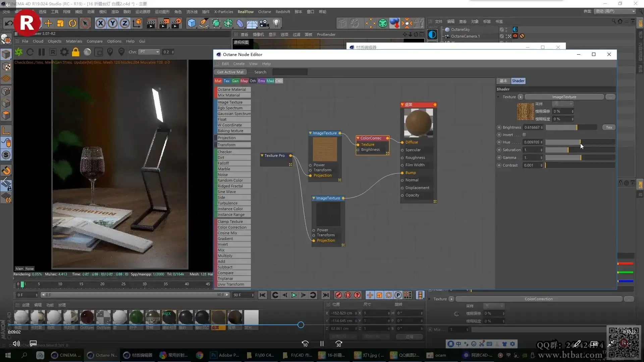
Task: Expand the Texture arrow beside ImageTexture field
Action: (521, 97)
